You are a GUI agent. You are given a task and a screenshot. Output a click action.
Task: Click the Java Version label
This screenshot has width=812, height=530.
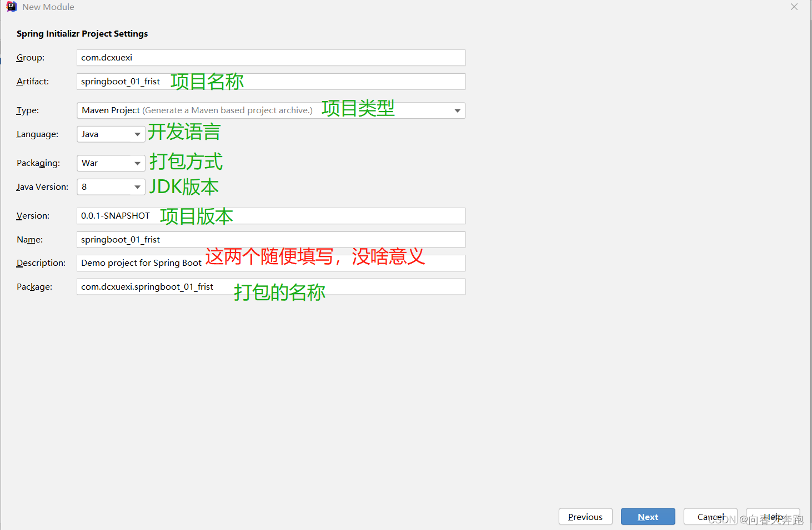tap(42, 187)
